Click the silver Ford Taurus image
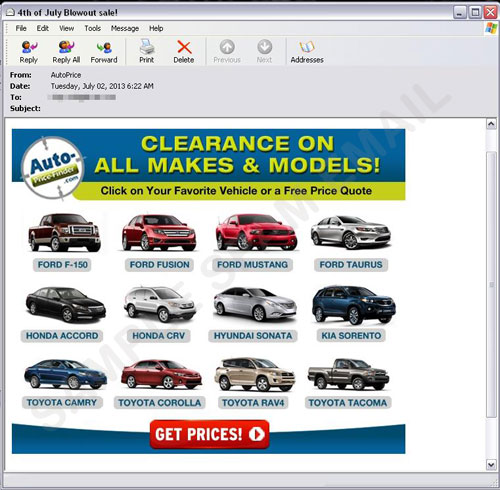 coord(350,232)
